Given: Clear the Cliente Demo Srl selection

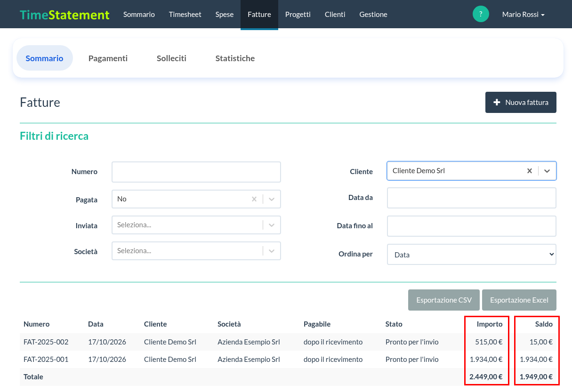Looking at the screenshot, I should click(530, 171).
